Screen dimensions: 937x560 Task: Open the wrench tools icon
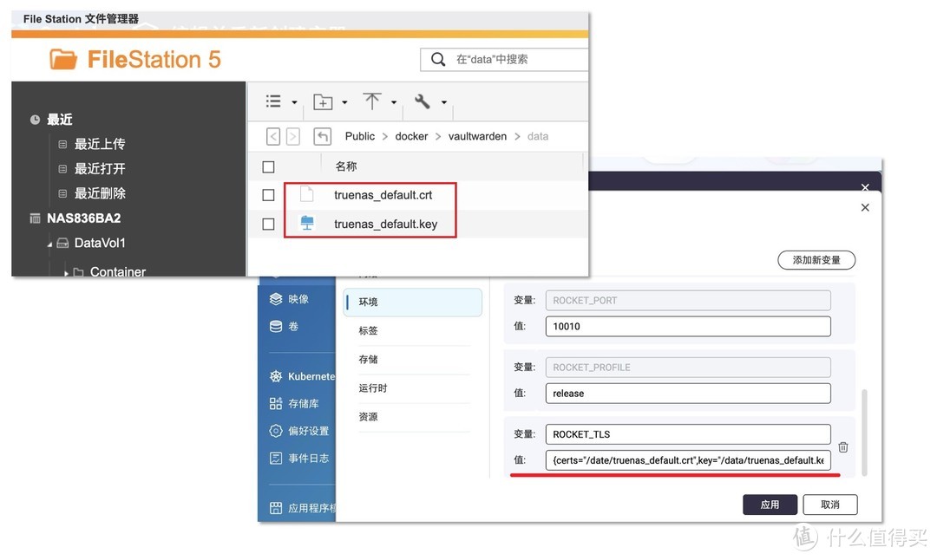click(423, 101)
